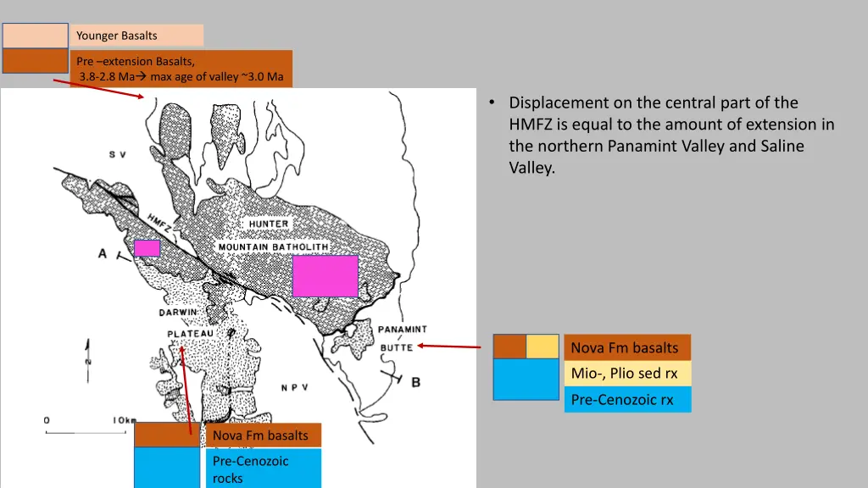
Task: Click the "Younger Basalts" legend label
Action: tap(136, 36)
